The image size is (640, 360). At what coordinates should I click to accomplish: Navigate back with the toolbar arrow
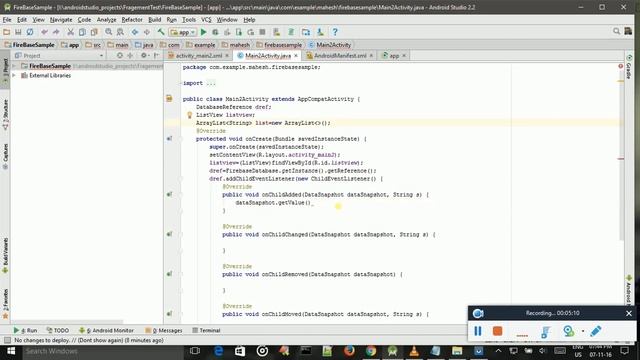click(x=135, y=32)
